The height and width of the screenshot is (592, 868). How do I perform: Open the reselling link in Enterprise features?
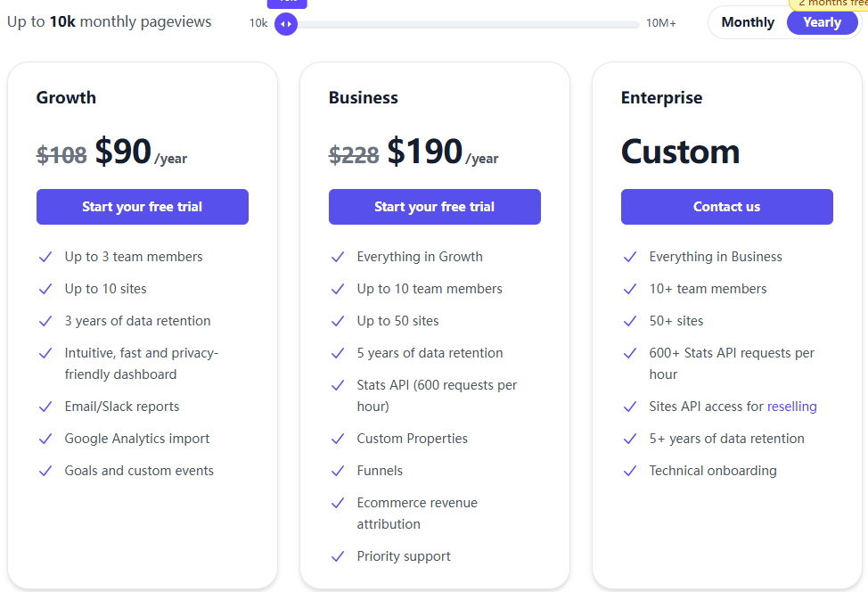(x=791, y=407)
